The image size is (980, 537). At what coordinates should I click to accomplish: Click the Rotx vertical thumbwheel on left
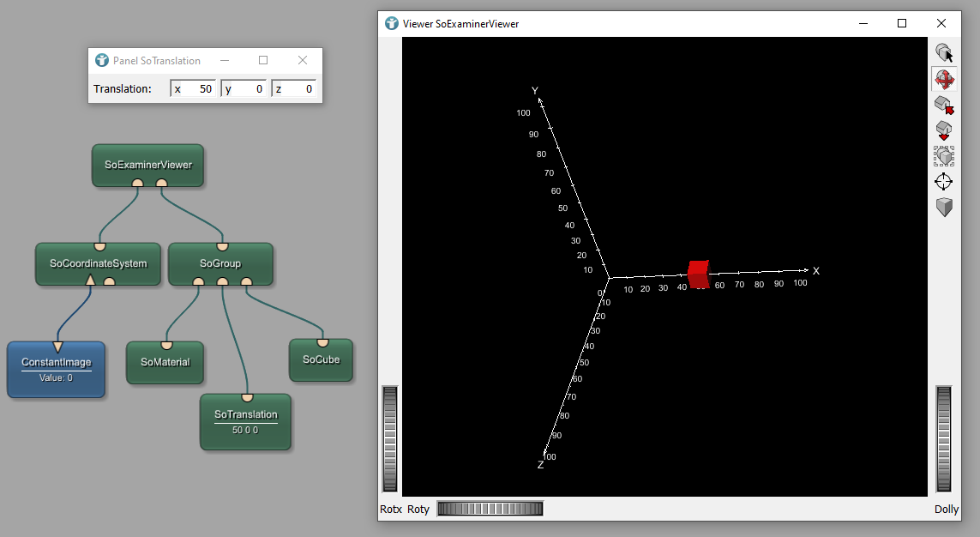390,439
